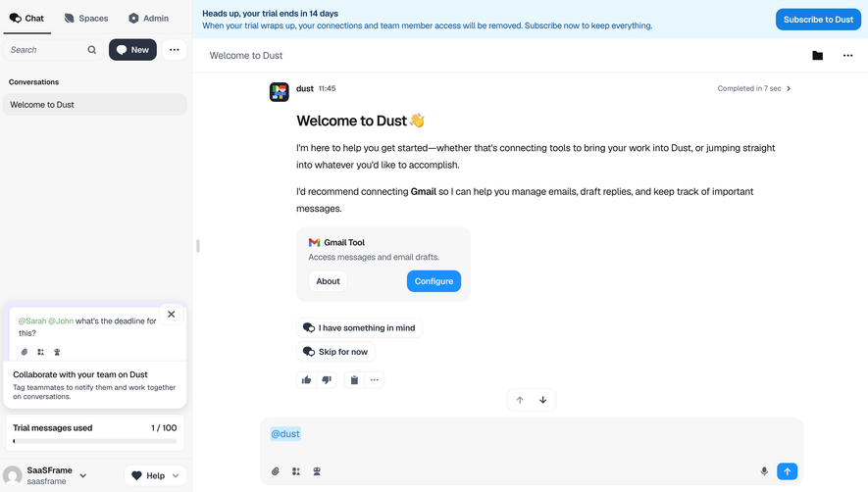Open the Admin tab
868x492 pixels.
148,19
